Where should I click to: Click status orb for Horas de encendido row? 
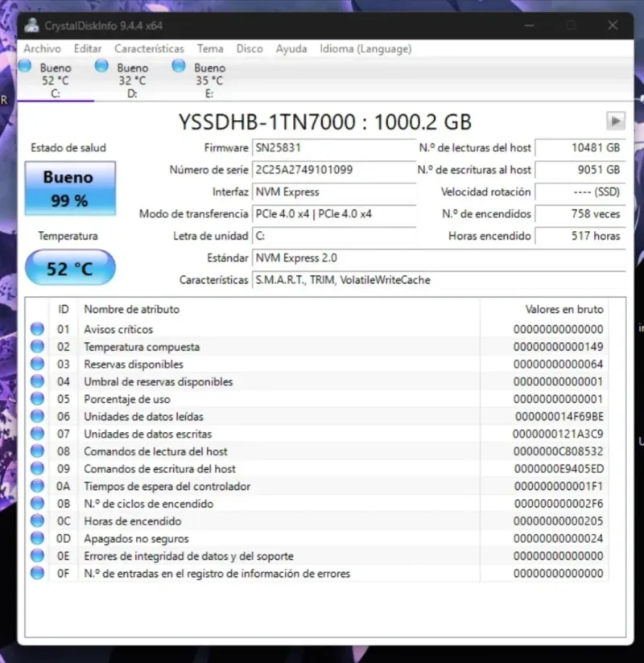pyautogui.click(x=37, y=521)
